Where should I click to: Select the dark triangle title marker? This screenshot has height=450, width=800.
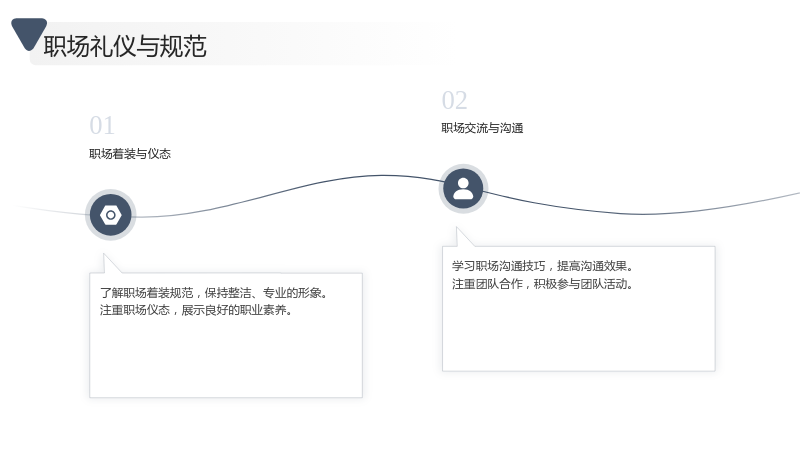point(29,34)
